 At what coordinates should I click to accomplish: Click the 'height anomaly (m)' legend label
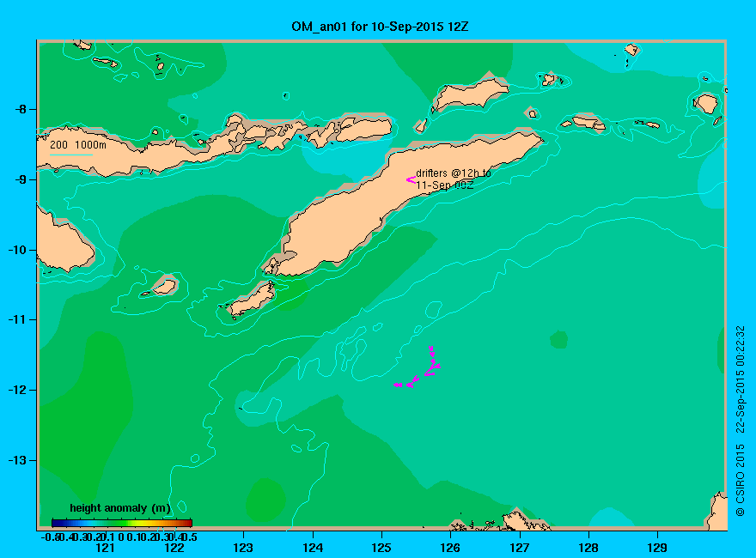[x=120, y=508]
